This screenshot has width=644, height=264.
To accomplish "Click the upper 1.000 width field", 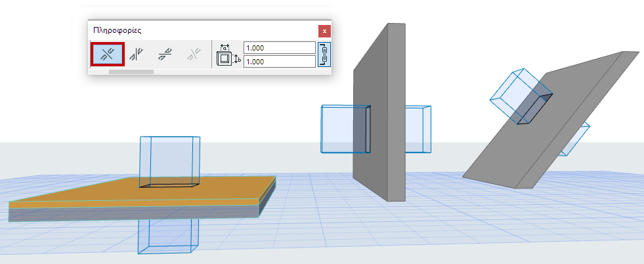I will [279, 48].
